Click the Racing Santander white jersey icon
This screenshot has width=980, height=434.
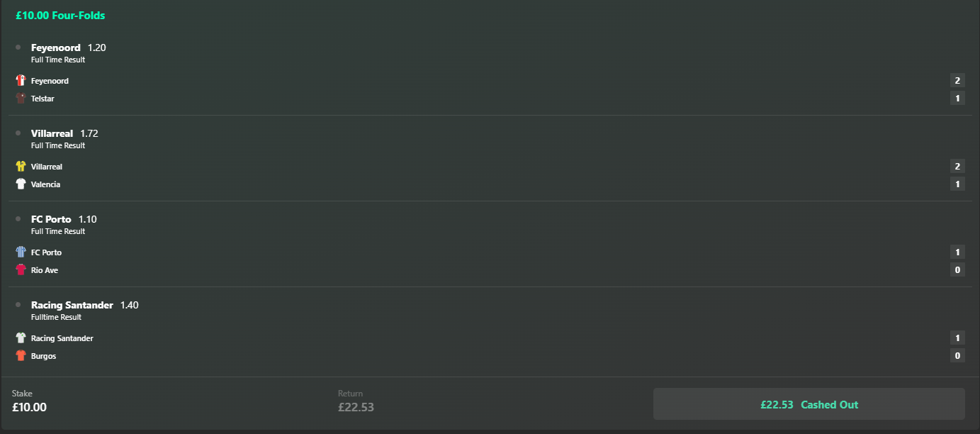[x=21, y=338]
